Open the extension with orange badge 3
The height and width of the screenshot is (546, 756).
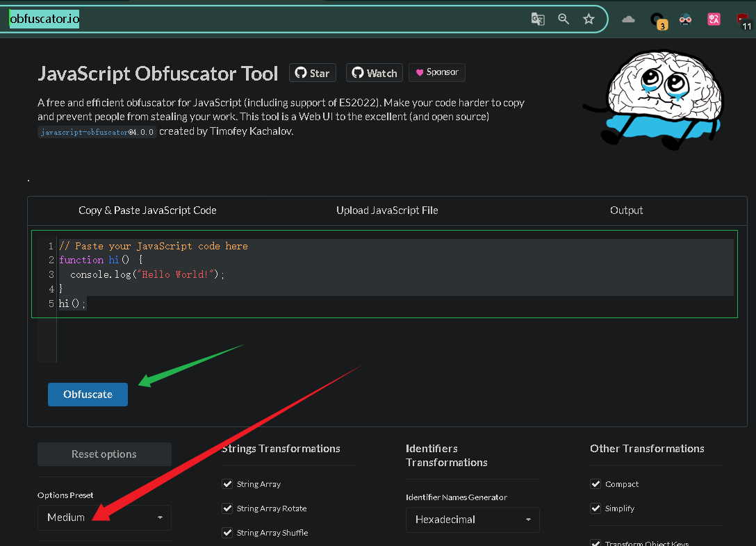click(x=658, y=21)
